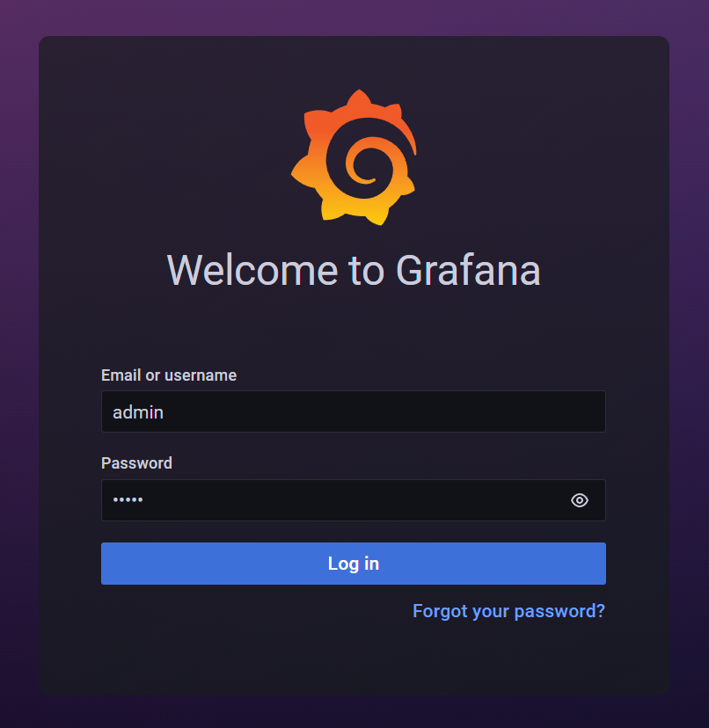
Task: Click the Welcome to Grafana heading
Action: [354, 270]
